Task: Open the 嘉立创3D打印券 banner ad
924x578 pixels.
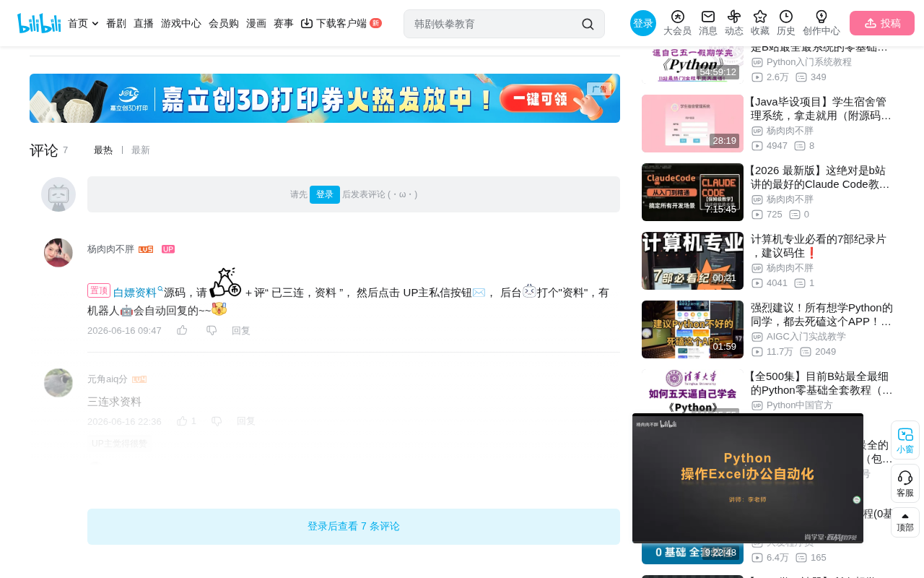Action: click(x=325, y=98)
